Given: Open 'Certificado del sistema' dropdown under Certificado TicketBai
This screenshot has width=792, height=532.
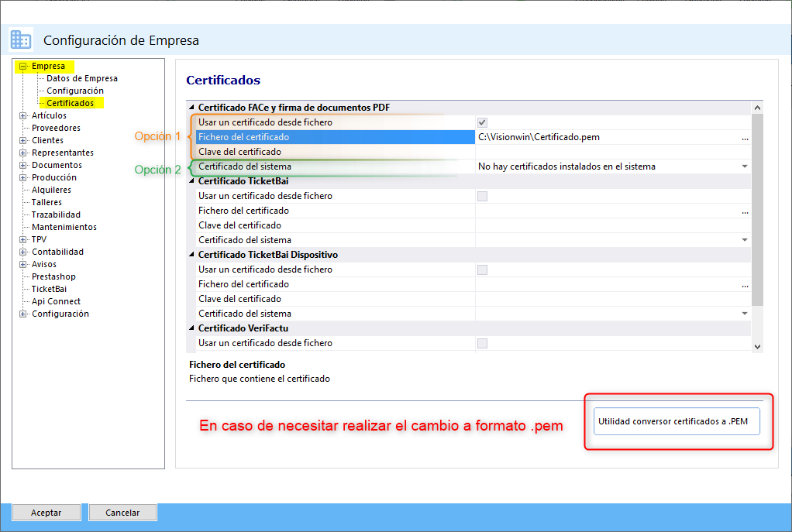Looking at the screenshot, I should (745, 240).
